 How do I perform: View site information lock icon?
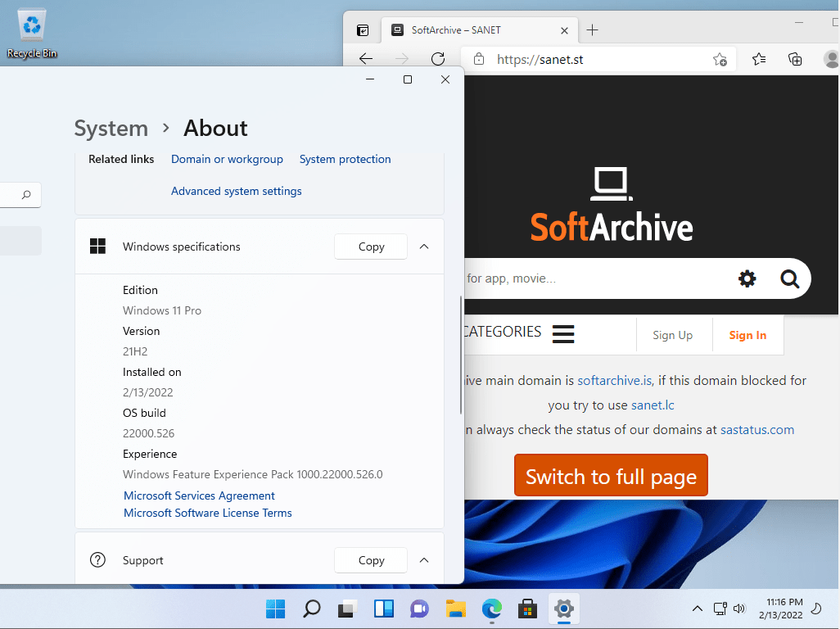479,59
